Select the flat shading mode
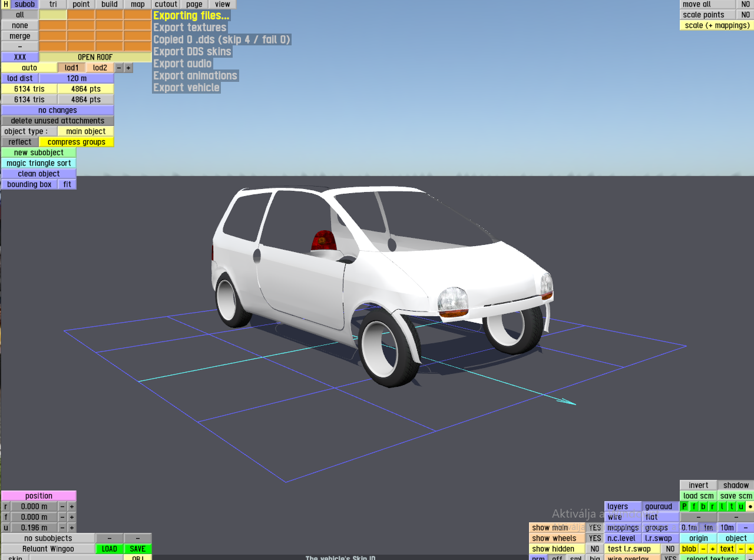The height and width of the screenshot is (560, 754). (661, 517)
